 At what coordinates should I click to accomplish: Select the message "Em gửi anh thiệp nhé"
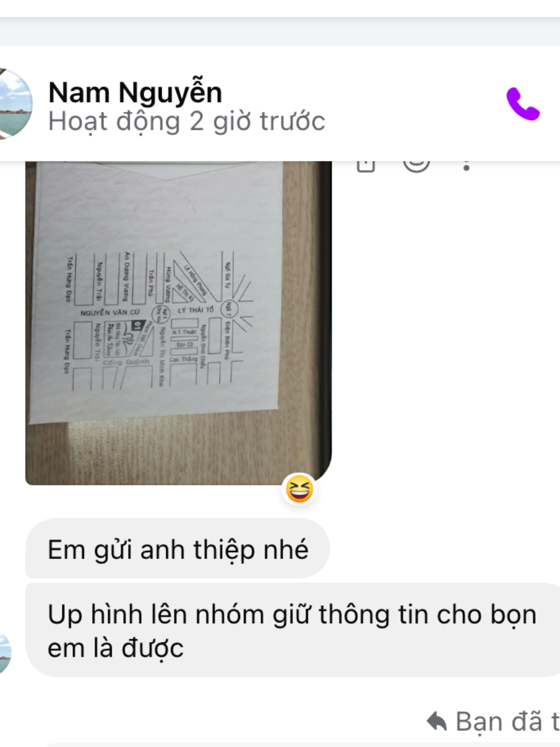coord(177,549)
